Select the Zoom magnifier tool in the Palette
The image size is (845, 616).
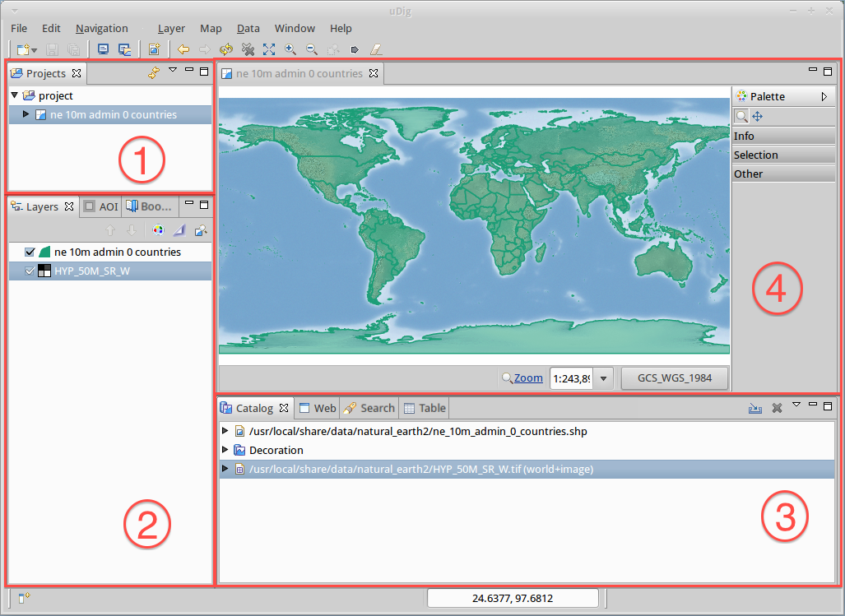741,116
